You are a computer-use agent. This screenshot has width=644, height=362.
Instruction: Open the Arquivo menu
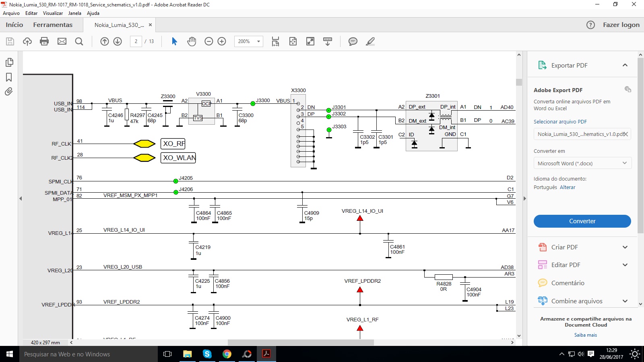(11, 13)
